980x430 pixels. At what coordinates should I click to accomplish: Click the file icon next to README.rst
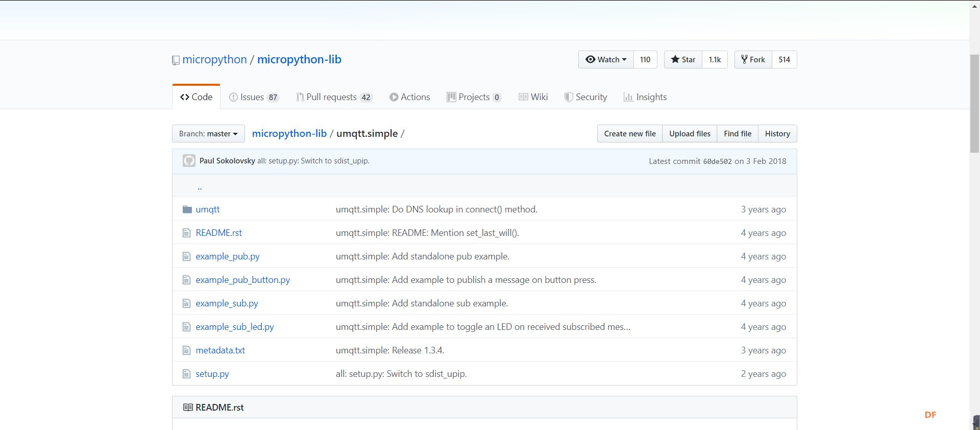point(186,233)
